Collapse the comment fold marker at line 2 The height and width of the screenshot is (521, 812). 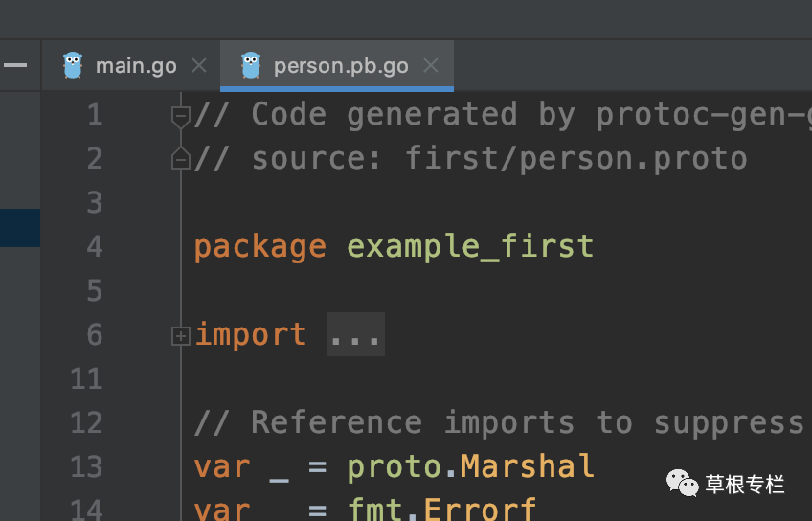(181, 158)
